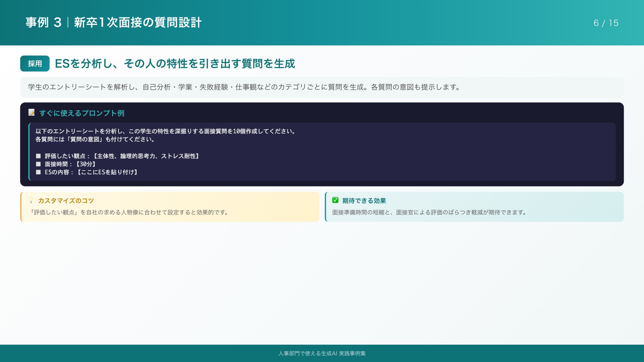644x362 pixels.
Task: Click prompt line 以下のエントリーシートを分析し
Action: [166, 131]
